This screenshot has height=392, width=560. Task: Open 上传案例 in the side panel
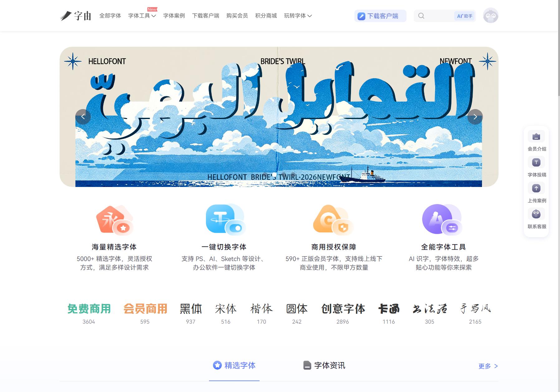click(537, 193)
